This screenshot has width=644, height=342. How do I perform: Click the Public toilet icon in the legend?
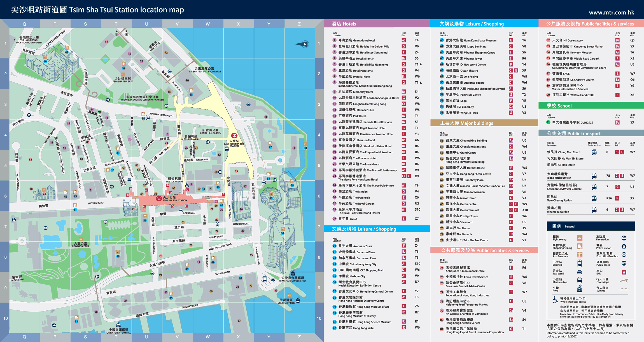(624, 263)
